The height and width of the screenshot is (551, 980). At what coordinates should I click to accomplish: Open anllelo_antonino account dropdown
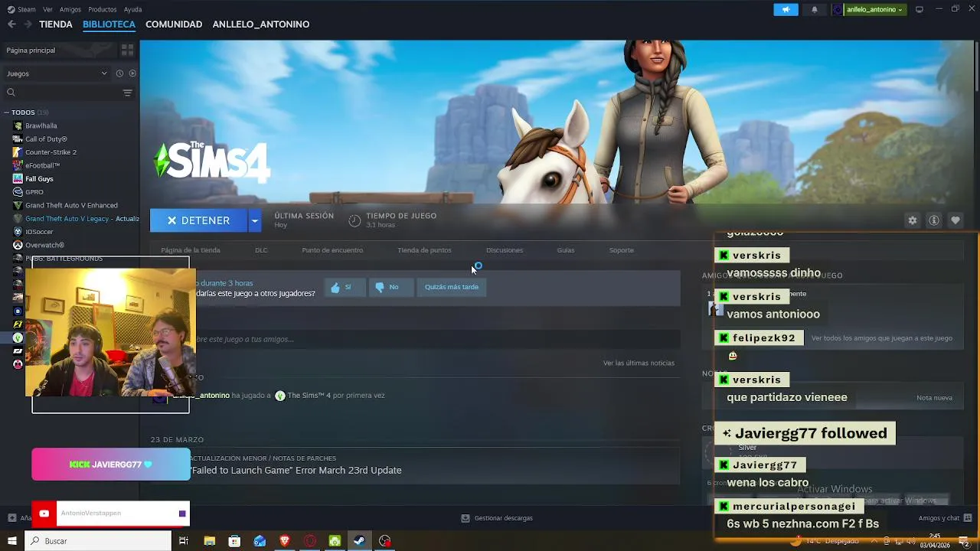click(875, 9)
